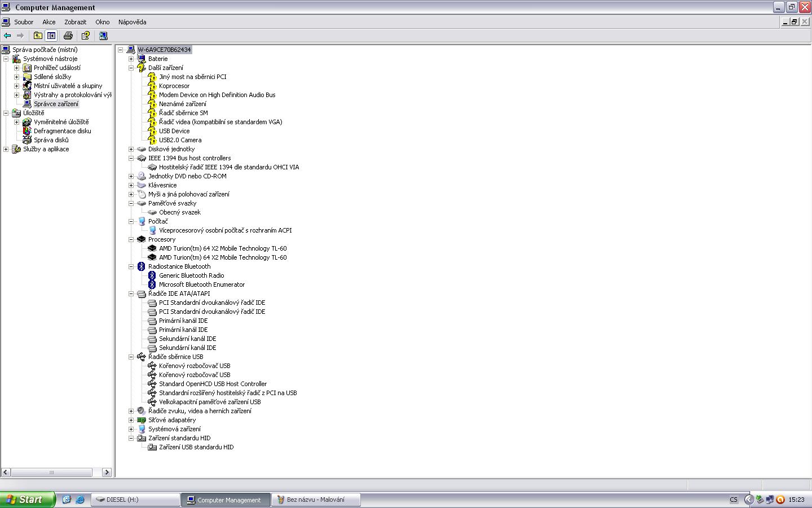Click the warning icon next to USB2.0 Camera
This screenshot has height=508, width=812.
pyautogui.click(x=152, y=140)
